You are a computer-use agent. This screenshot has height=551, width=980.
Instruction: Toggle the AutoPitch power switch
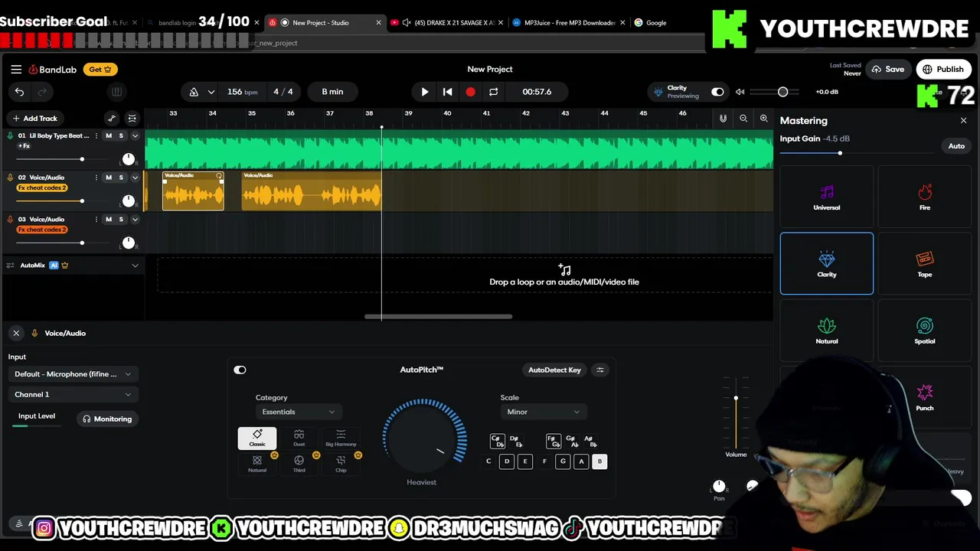coord(240,370)
